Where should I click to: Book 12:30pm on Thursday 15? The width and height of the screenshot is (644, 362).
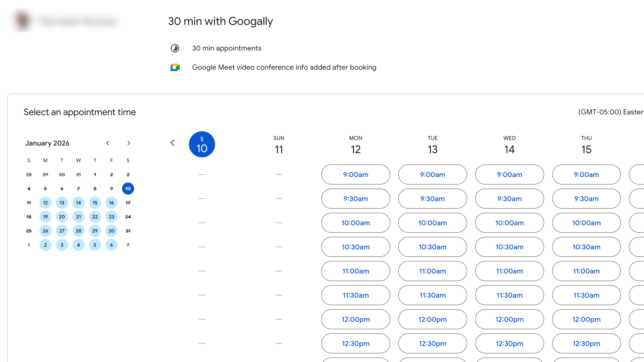(x=586, y=343)
